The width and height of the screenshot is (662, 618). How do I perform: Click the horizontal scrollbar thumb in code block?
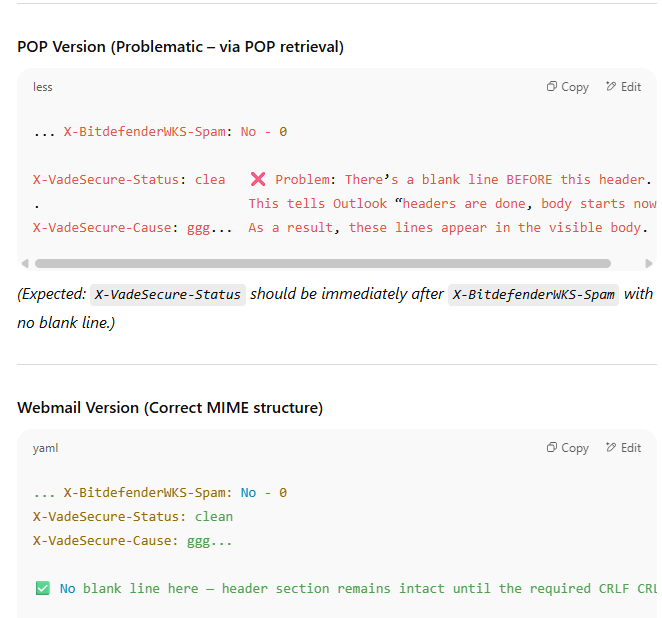[x=323, y=263]
